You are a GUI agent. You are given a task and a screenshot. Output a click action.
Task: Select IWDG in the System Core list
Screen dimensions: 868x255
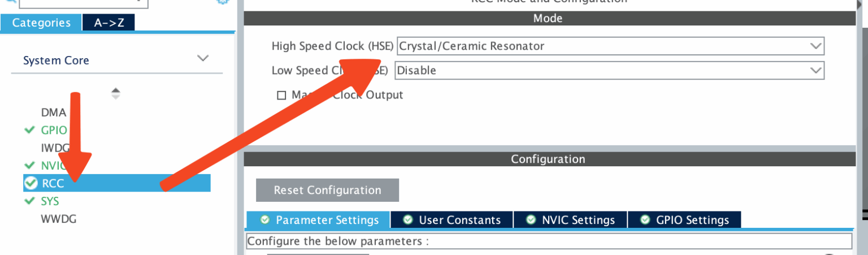point(55,148)
